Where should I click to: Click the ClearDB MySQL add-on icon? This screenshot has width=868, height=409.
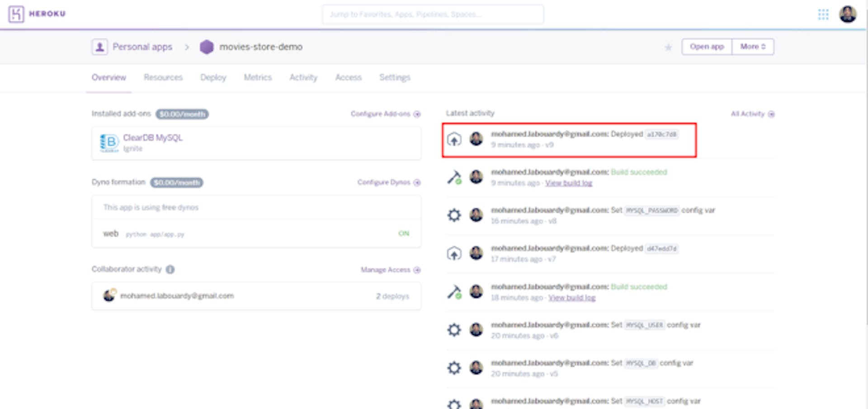coord(109,143)
